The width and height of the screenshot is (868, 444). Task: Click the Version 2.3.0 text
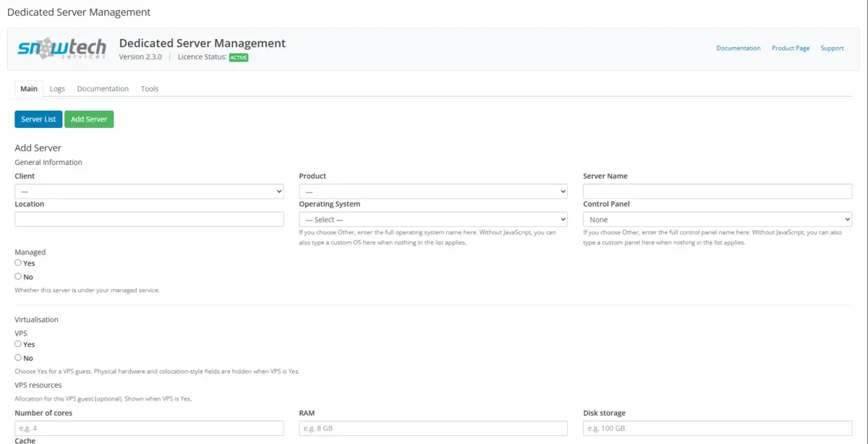tap(140, 57)
